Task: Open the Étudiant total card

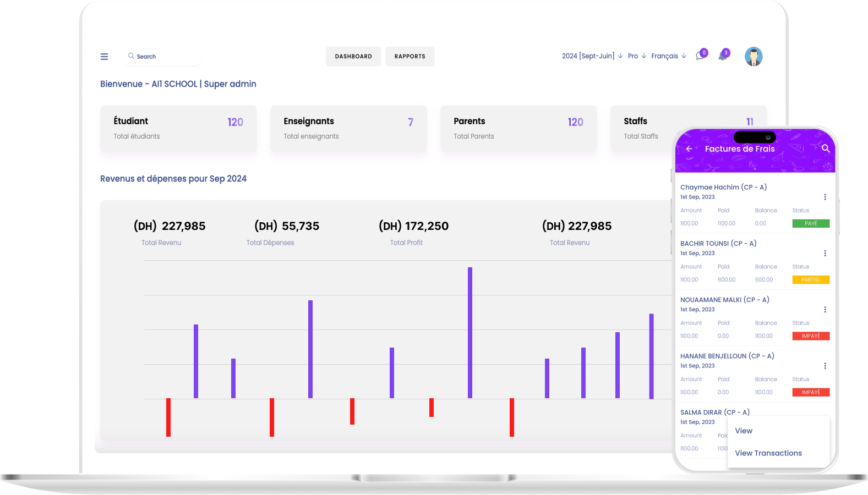Action: (x=178, y=129)
